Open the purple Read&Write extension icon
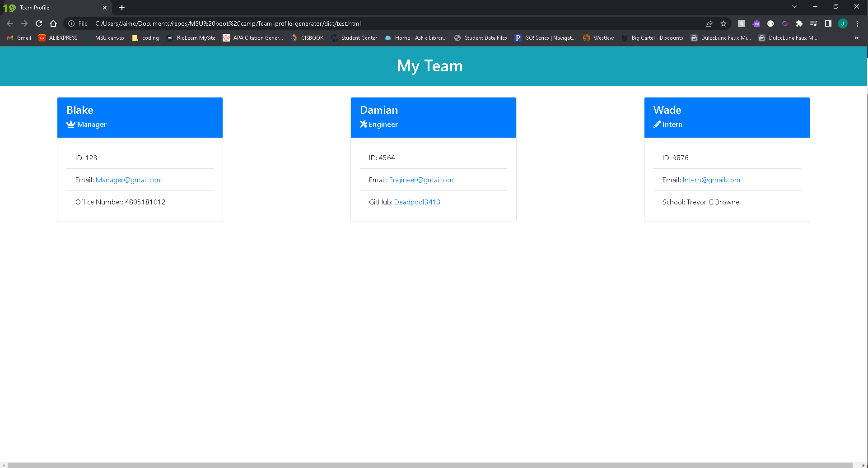This screenshot has height=468, width=868. tap(756, 23)
